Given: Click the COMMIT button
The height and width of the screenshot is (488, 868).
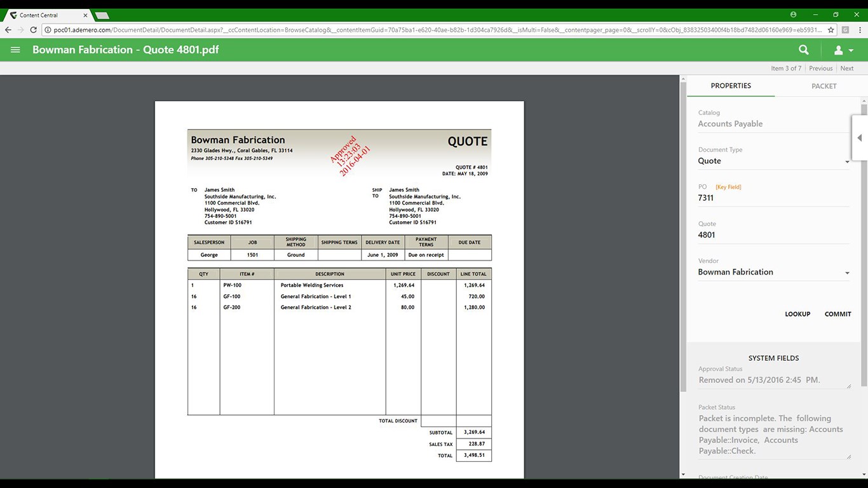Looking at the screenshot, I should point(837,314).
